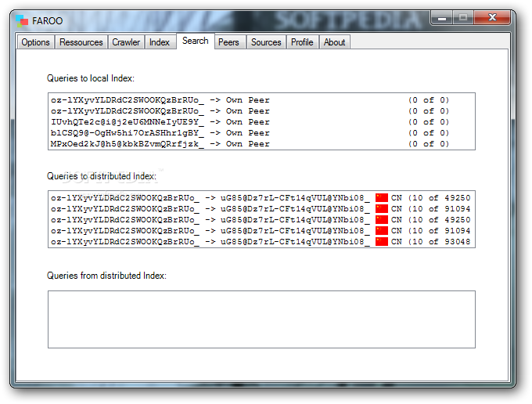Viewport: 532px width, 404px height.
Task: Click the 'Queries to distributed Index:' label
Action: [102, 176]
